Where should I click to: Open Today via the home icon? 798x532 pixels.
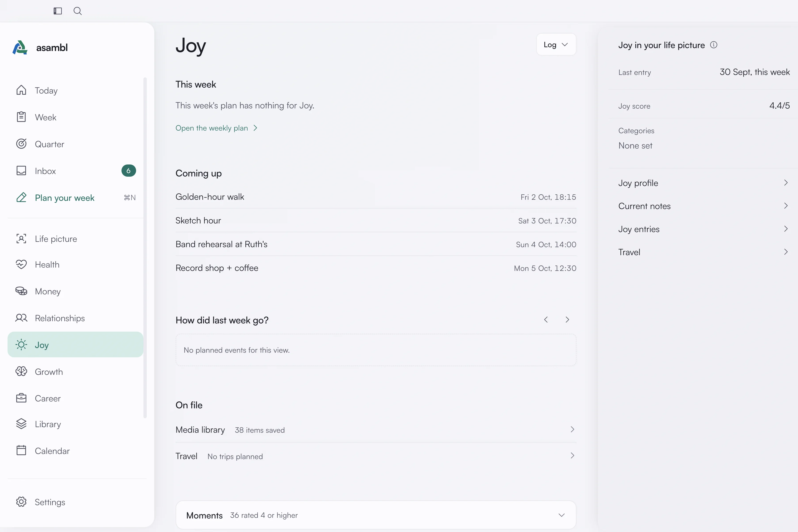tap(21, 90)
